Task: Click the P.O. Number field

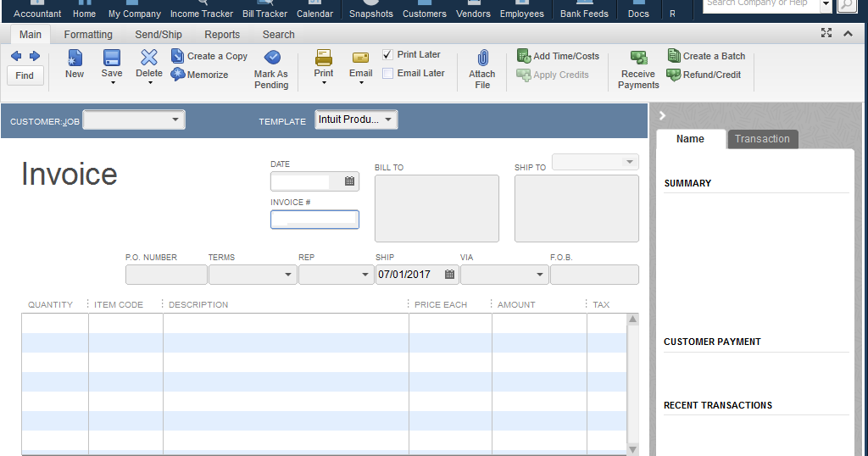Action: (166, 275)
